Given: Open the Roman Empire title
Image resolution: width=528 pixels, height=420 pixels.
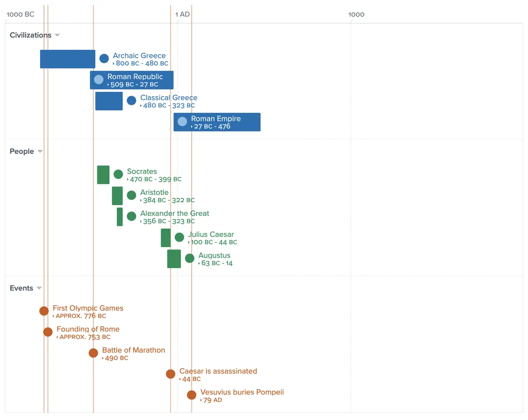Looking at the screenshot, I should (216, 119).
